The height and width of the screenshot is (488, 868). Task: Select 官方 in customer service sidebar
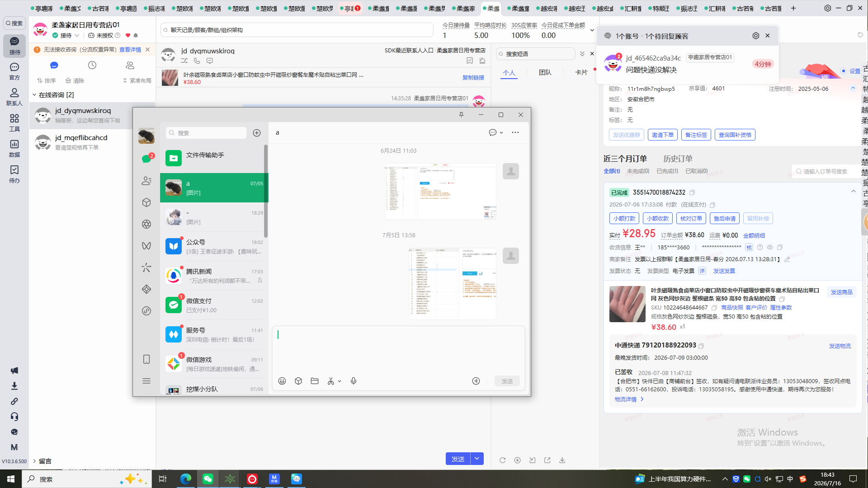coord(14,71)
